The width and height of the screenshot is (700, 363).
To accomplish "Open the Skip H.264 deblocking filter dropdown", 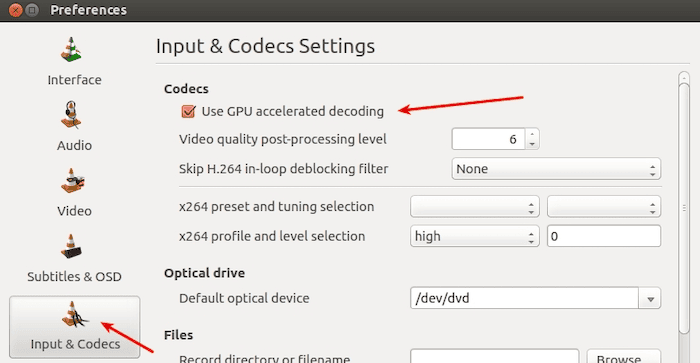I will pyautogui.click(x=556, y=169).
